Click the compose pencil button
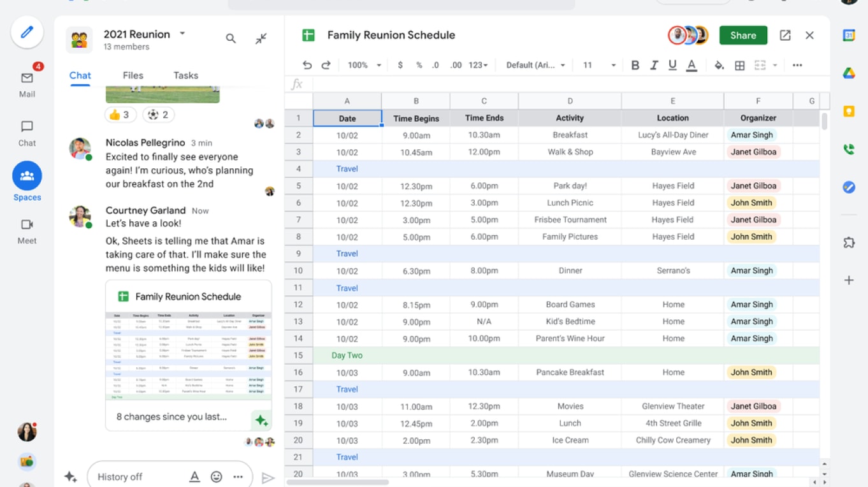Viewport: 868px width, 487px height. tap(27, 32)
